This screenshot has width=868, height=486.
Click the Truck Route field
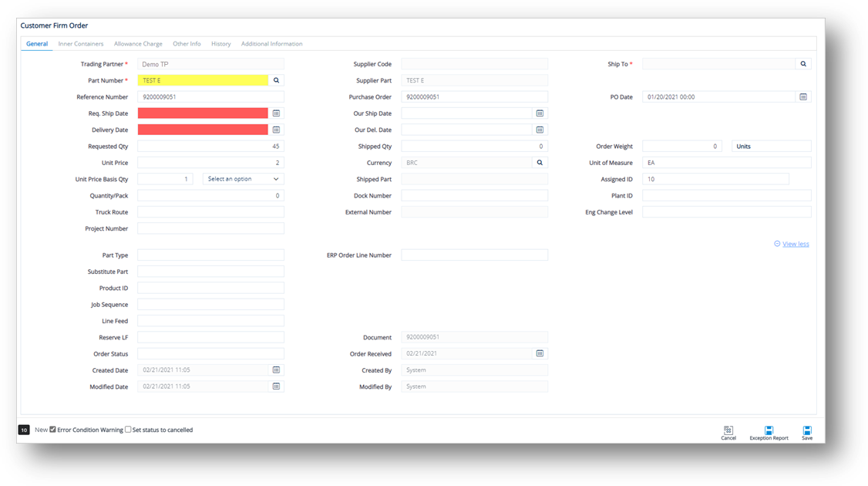[211, 211]
